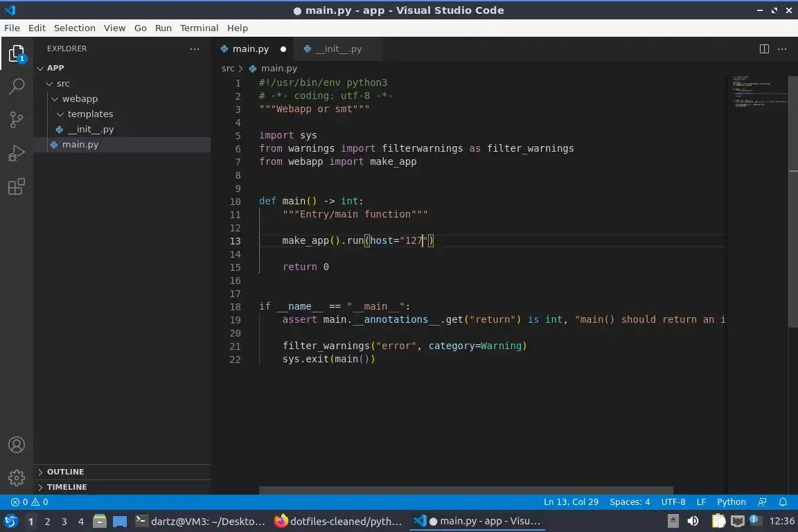Open the Search view icon

click(x=17, y=87)
